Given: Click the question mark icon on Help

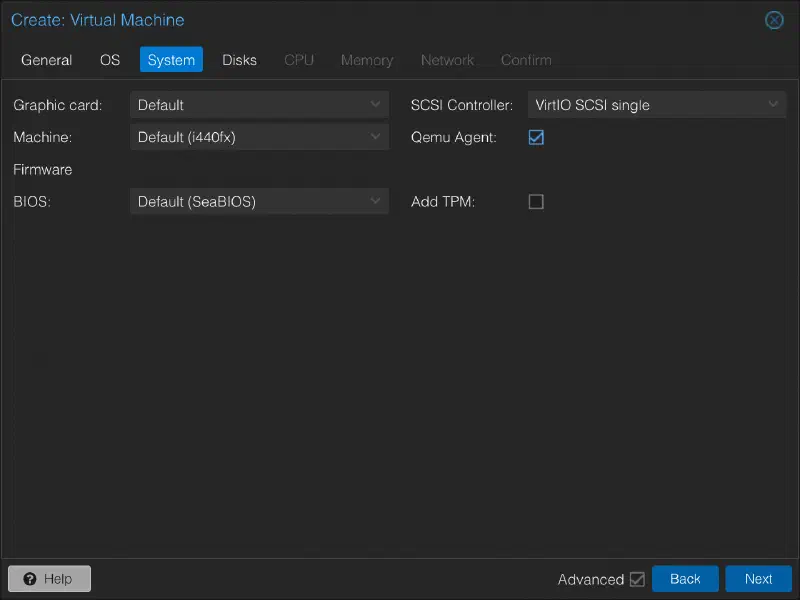Looking at the screenshot, I should [30, 579].
